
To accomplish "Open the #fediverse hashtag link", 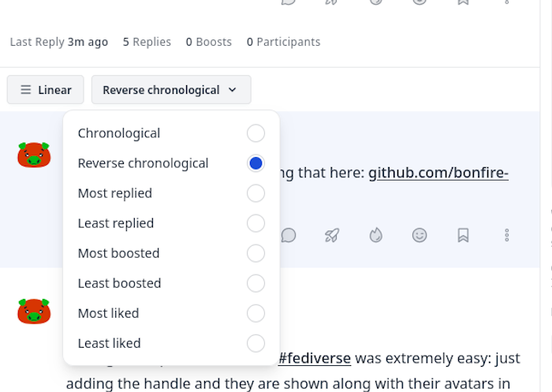I will 315,358.
